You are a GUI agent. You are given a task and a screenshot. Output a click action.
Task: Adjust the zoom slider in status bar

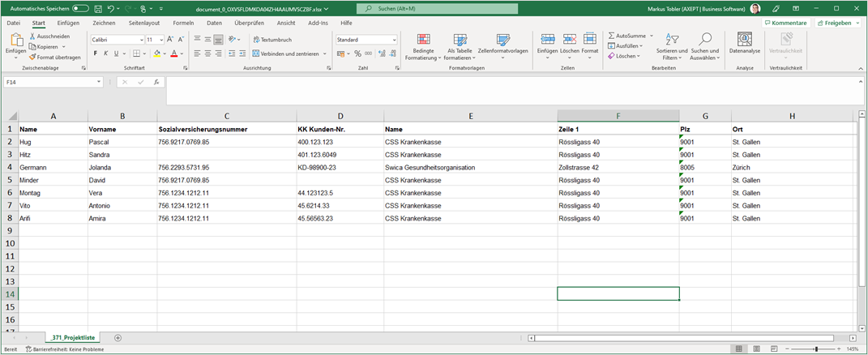click(817, 349)
